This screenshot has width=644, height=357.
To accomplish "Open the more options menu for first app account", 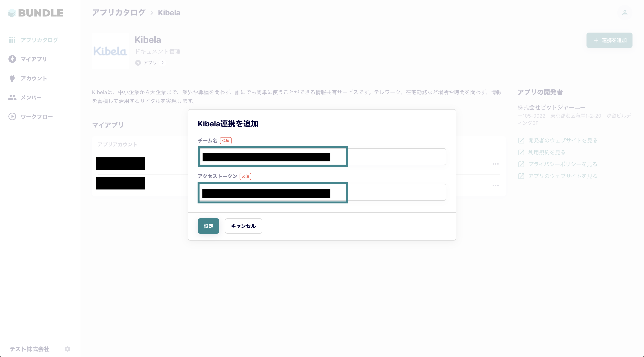I will [495, 164].
